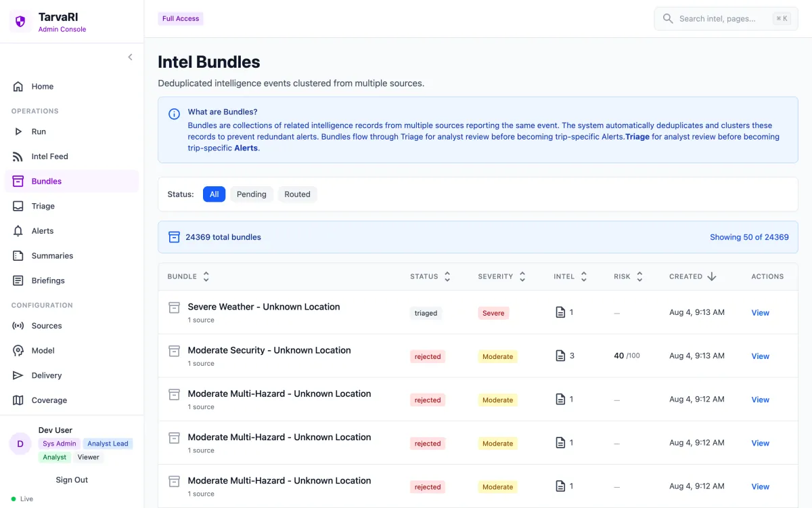
Task: Click the ⌘K shortcut hint
Action: 782,19
